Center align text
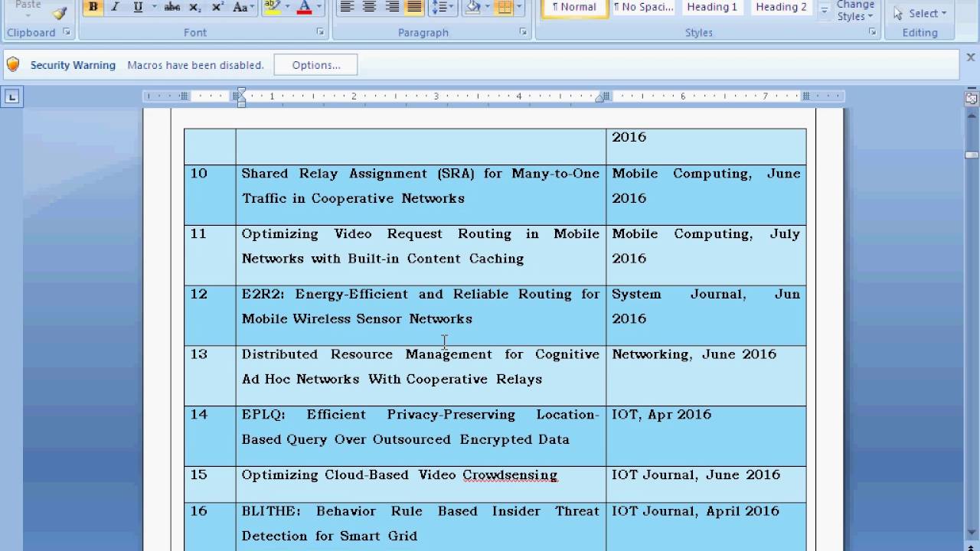The height and width of the screenshot is (551, 980). 369,7
